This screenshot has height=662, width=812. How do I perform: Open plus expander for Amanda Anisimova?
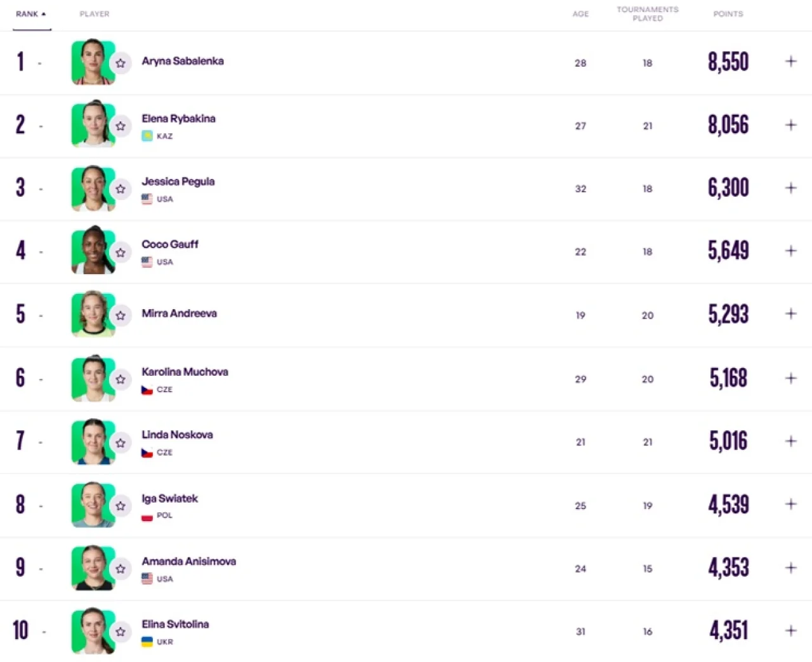click(790, 567)
